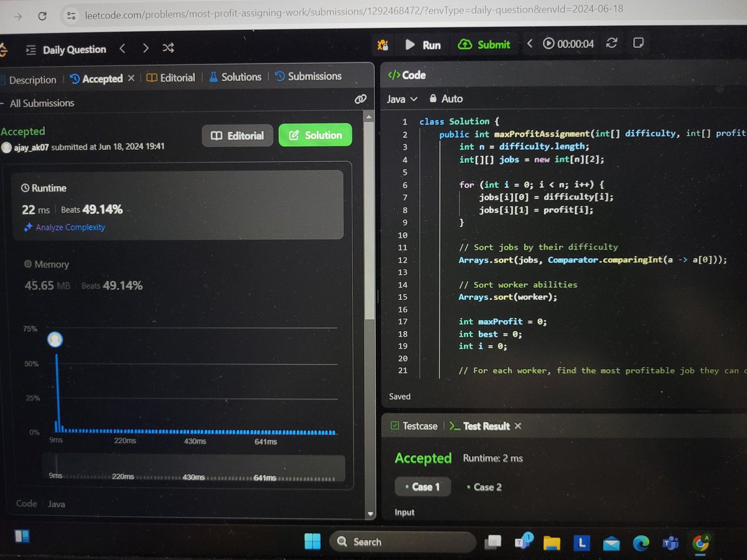Viewport: 747px width, 560px height.
Task: Click the Auto lock indicator in the editor
Action: [x=446, y=98]
